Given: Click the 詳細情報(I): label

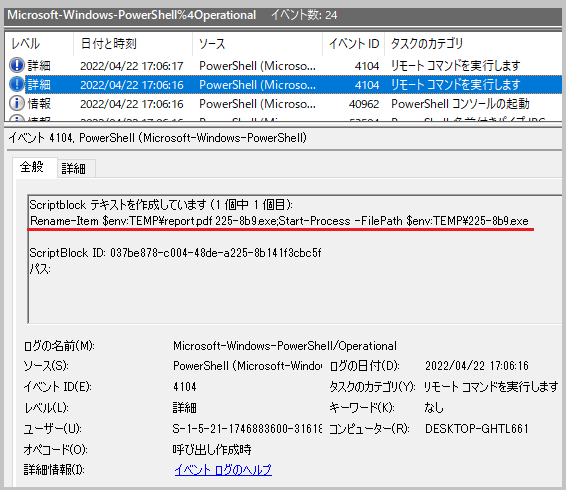Looking at the screenshot, I should 54,469.
